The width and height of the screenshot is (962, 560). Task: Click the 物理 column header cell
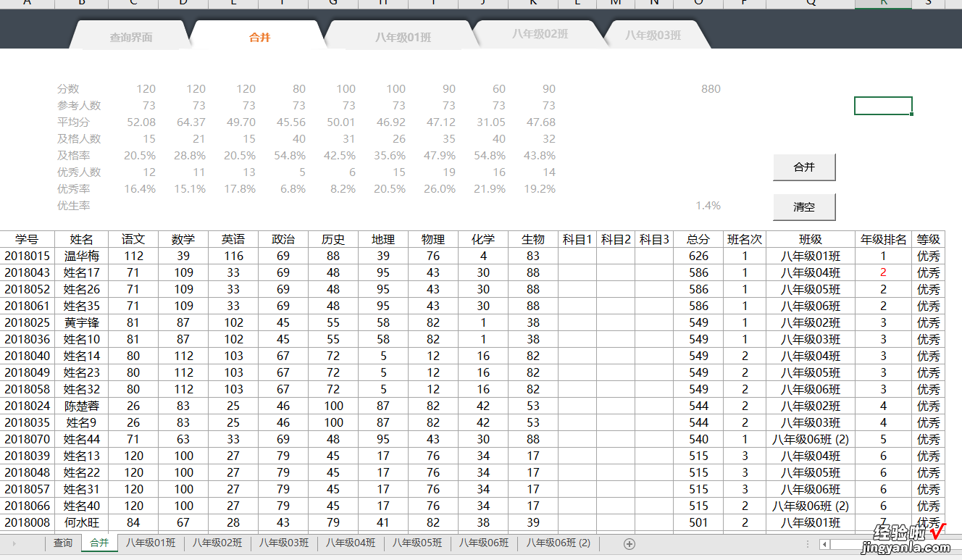click(x=433, y=239)
